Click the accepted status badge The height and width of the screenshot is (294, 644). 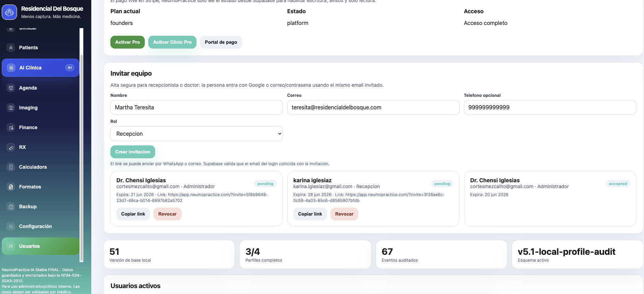(x=618, y=184)
